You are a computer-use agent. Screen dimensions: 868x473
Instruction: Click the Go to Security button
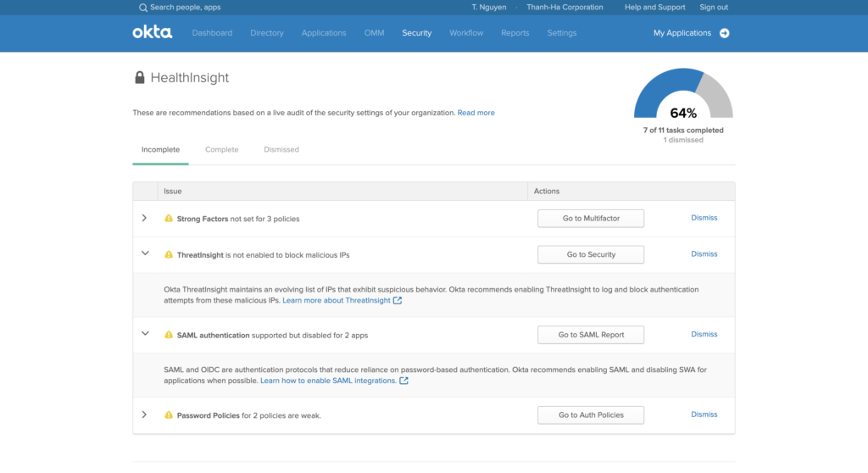[x=591, y=254]
